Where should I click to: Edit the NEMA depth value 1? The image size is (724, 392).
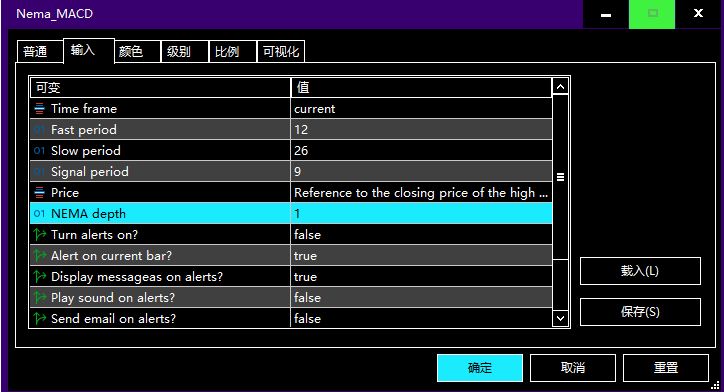tap(421, 214)
